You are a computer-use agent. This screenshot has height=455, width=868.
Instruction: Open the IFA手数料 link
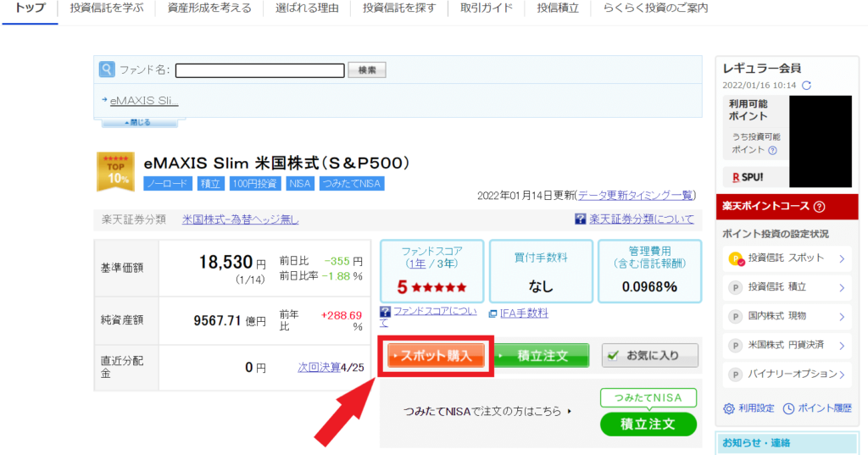[x=524, y=314]
